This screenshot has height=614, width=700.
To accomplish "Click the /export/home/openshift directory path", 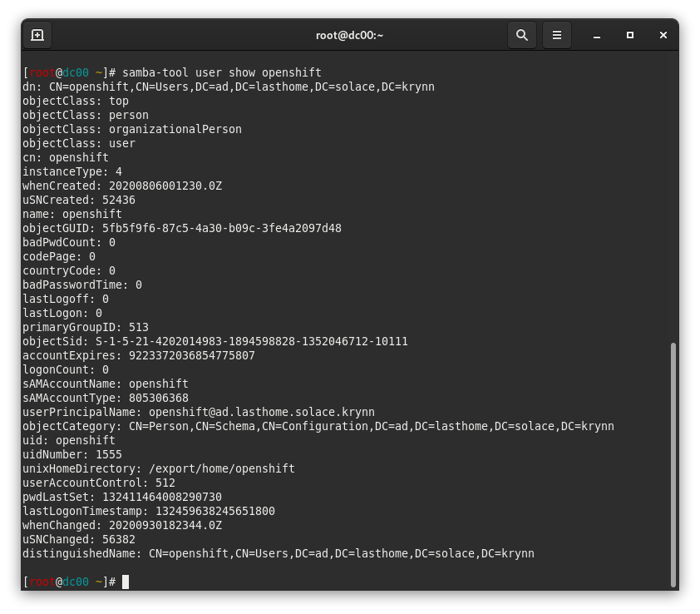I will [221, 468].
